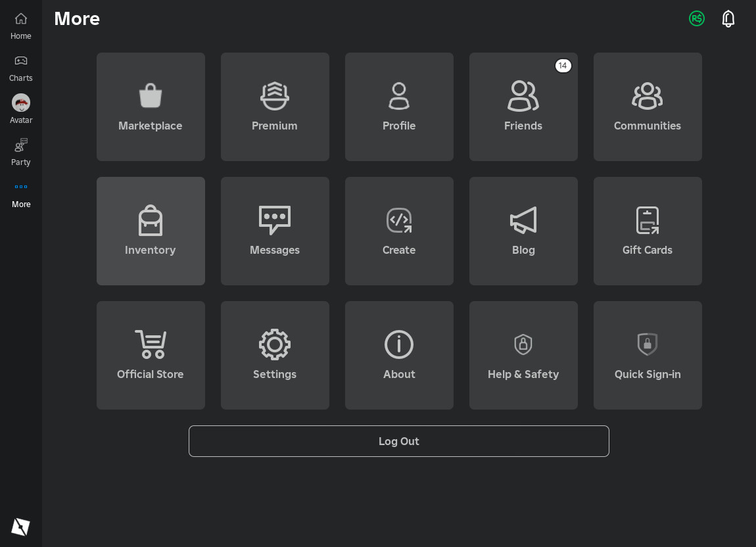Image resolution: width=756 pixels, height=547 pixels.
Task: Open the Marketplace icon
Action: point(151,107)
